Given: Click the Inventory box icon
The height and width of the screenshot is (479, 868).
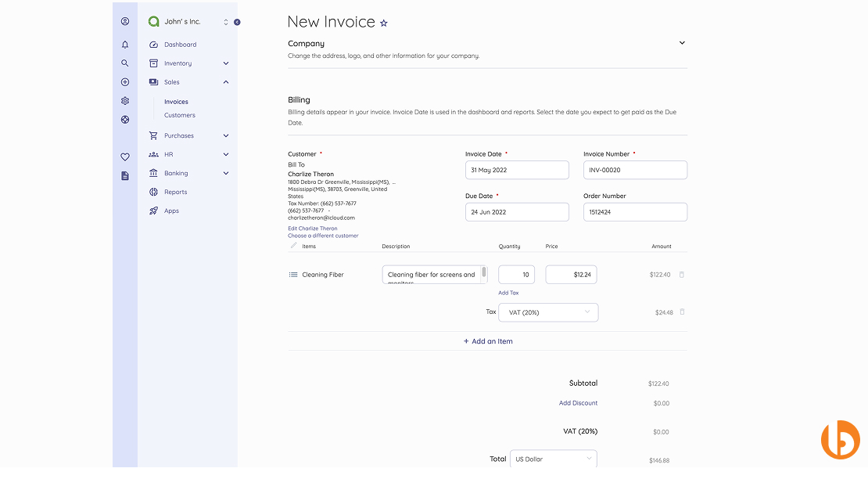Looking at the screenshot, I should coord(153,63).
